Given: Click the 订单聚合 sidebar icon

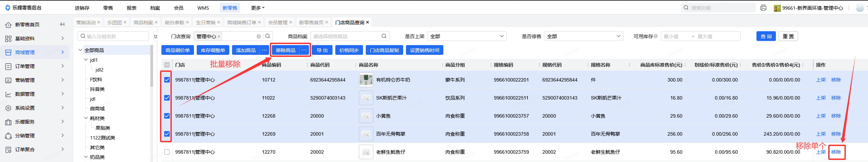Looking at the screenshot, I should 8,150.
